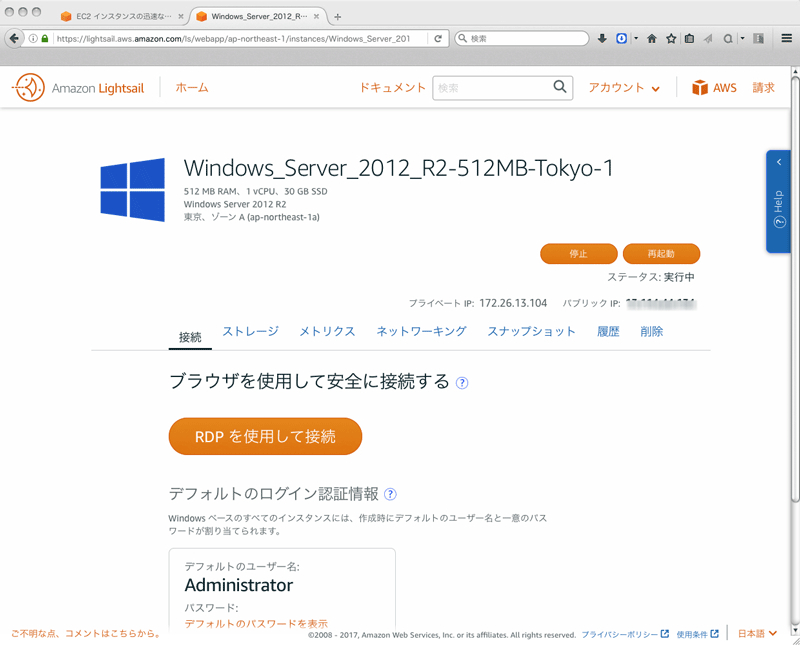Switch to the スナップショット tab

[532, 332]
